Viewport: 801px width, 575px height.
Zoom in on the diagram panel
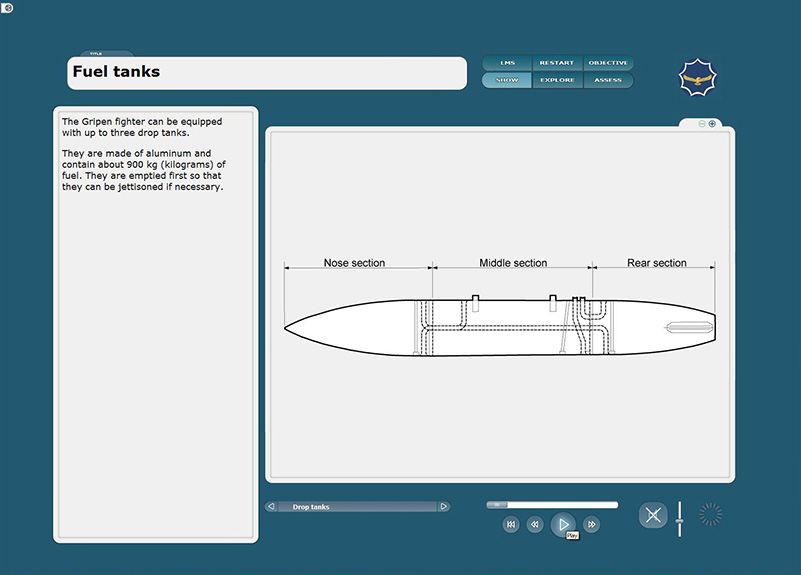(x=712, y=124)
